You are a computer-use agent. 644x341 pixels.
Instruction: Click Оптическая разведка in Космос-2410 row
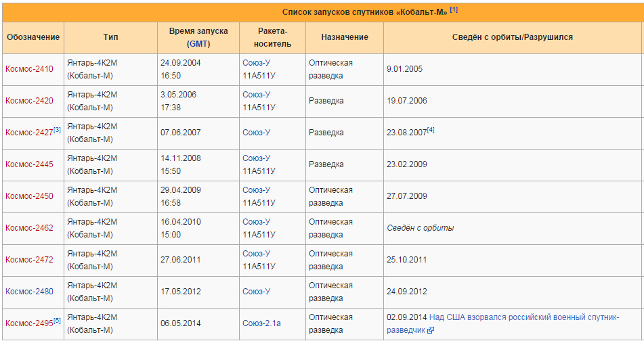330,69
